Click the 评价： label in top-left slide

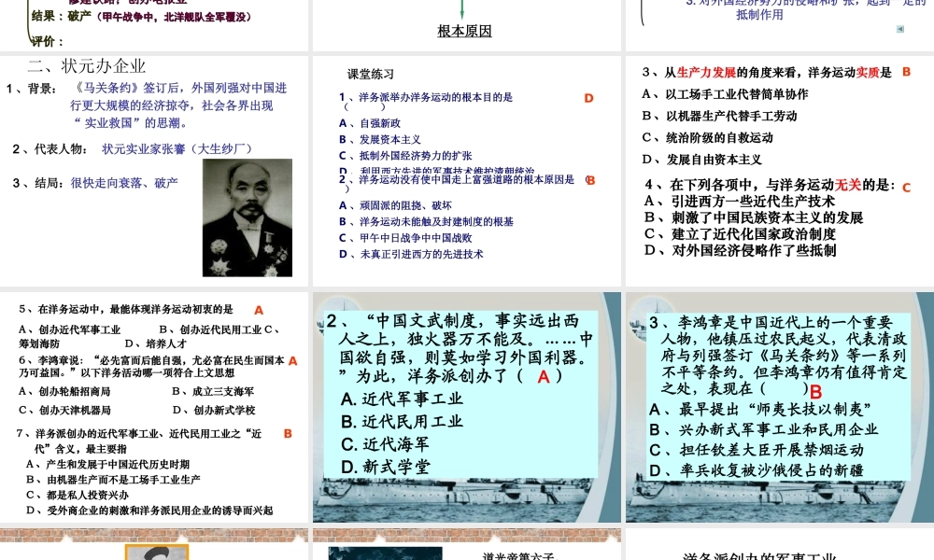click(47, 41)
